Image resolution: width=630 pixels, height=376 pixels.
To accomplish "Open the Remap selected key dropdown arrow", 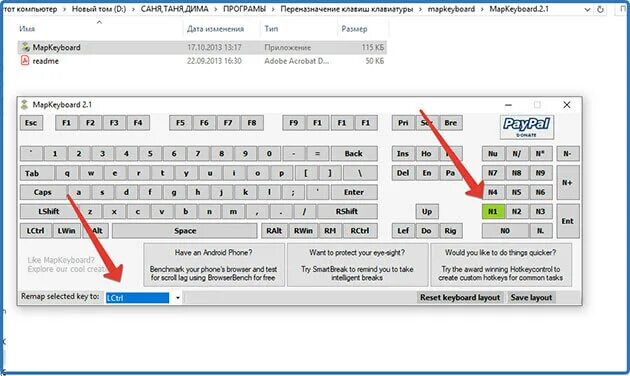I will tap(178, 298).
